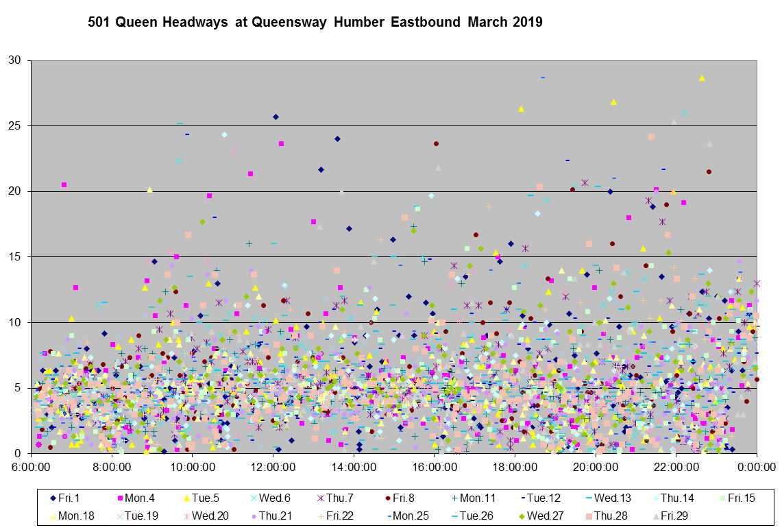Click the 12:00:00 x-axis label
The image size is (782, 532).
(273, 467)
